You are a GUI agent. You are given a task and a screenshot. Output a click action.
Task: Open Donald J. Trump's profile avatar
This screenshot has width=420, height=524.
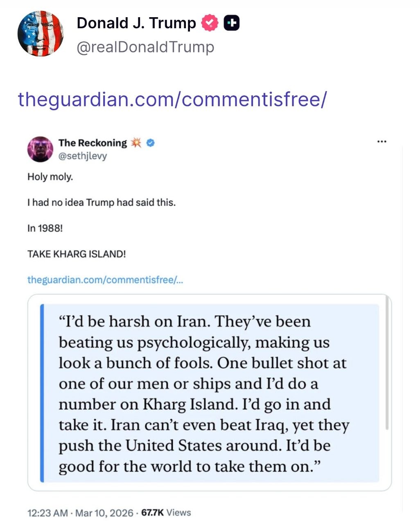(x=41, y=34)
